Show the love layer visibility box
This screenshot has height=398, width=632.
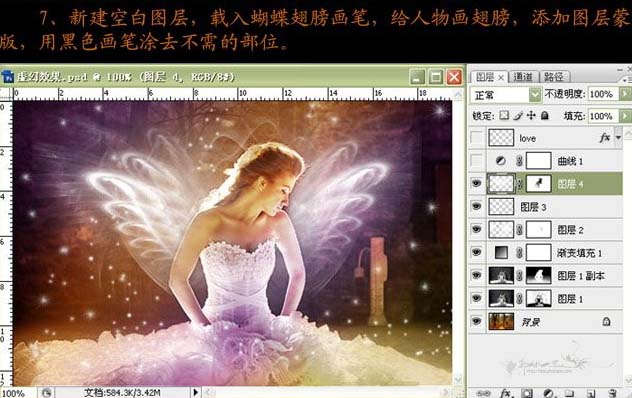(x=476, y=138)
